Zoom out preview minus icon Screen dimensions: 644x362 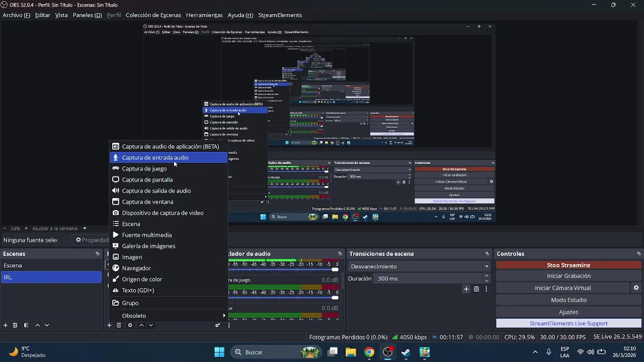tap(5, 228)
